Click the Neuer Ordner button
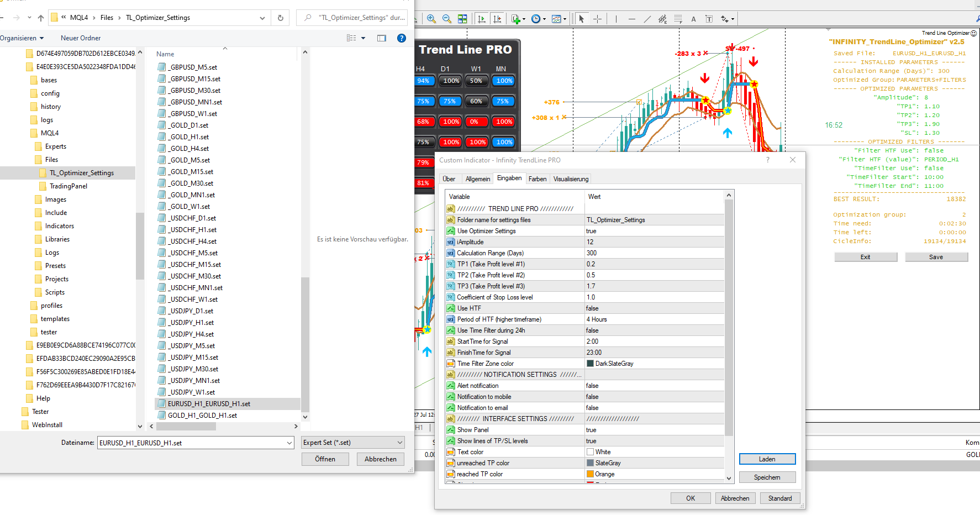The height and width of the screenshot is (515, 980). click(x=81, y=38)
